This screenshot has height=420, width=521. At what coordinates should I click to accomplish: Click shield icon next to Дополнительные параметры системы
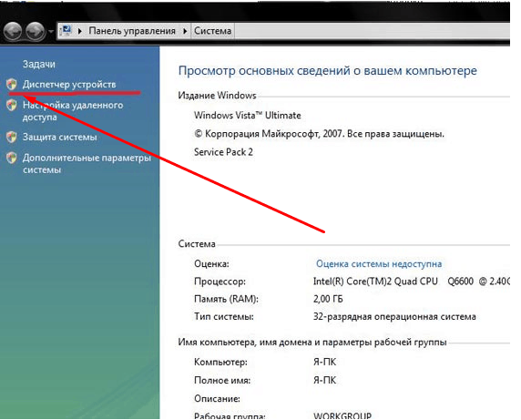(12, 158)
